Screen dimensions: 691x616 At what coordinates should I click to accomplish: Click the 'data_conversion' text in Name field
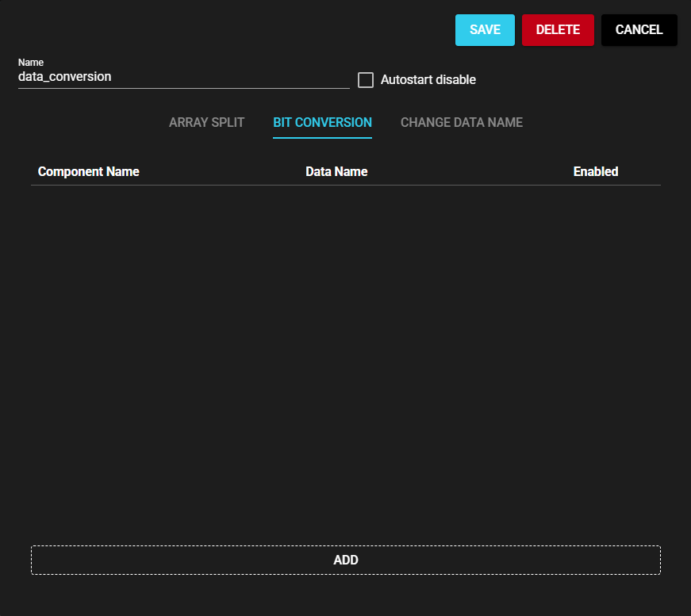click(x=65, y=78)
